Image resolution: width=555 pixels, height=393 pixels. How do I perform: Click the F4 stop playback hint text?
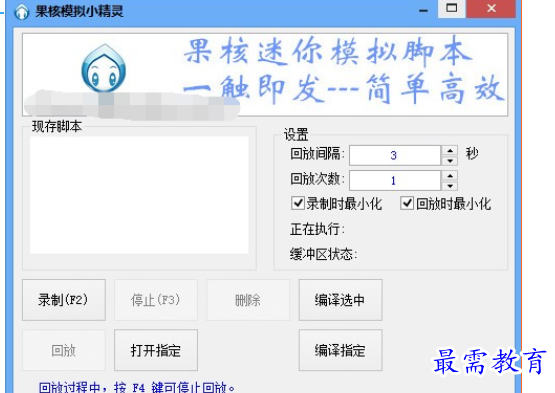tap(137, 387)
